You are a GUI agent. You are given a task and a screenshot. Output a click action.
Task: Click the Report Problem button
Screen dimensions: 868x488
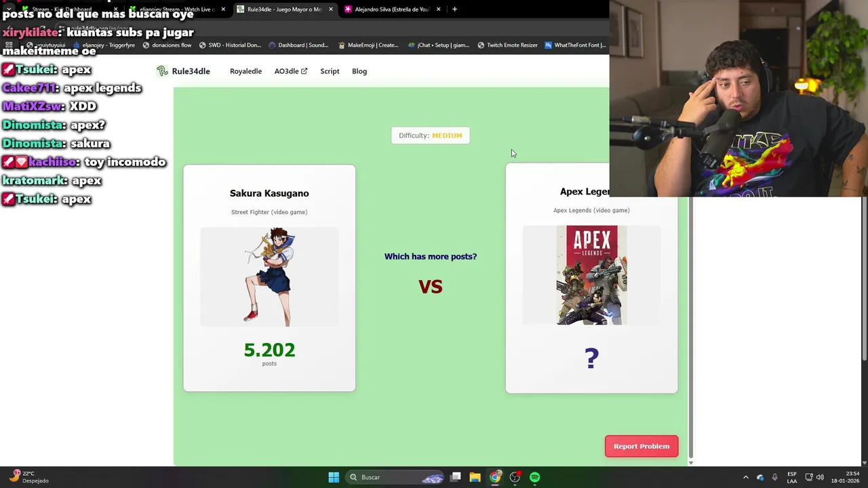(x=642, y=446)
